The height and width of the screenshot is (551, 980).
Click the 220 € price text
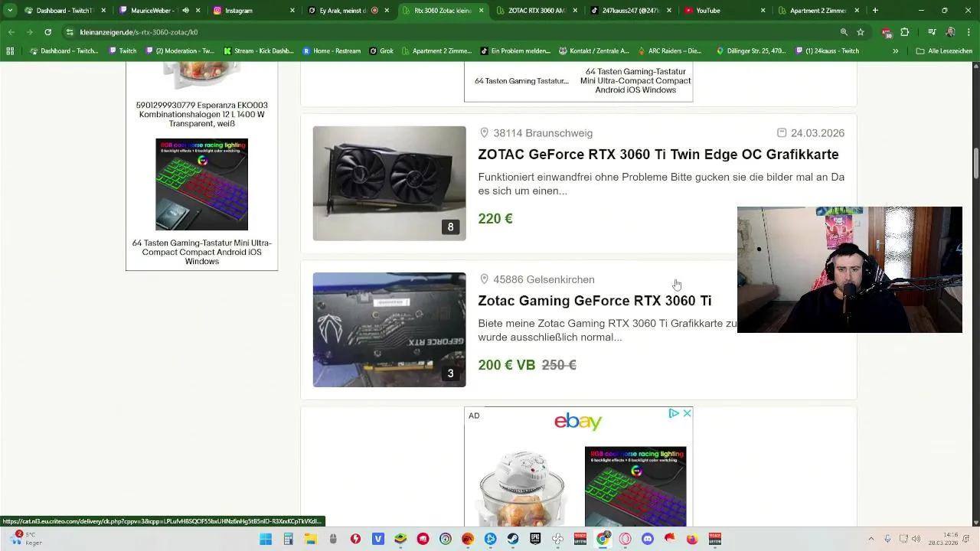(495, 219)
